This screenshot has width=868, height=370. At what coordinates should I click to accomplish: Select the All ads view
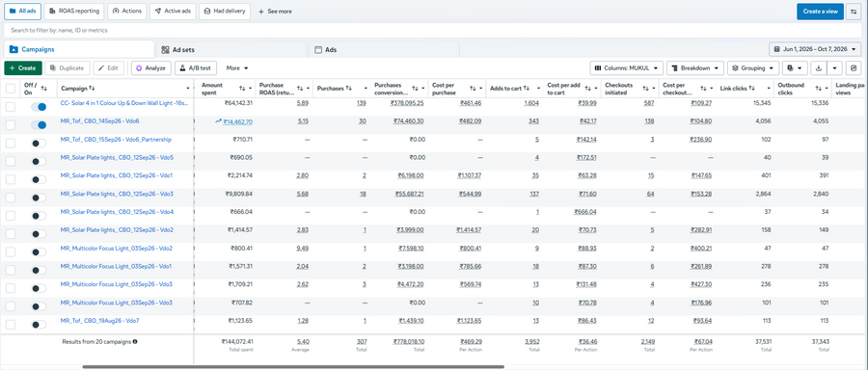pyautogui.click(x=22, y=11)
